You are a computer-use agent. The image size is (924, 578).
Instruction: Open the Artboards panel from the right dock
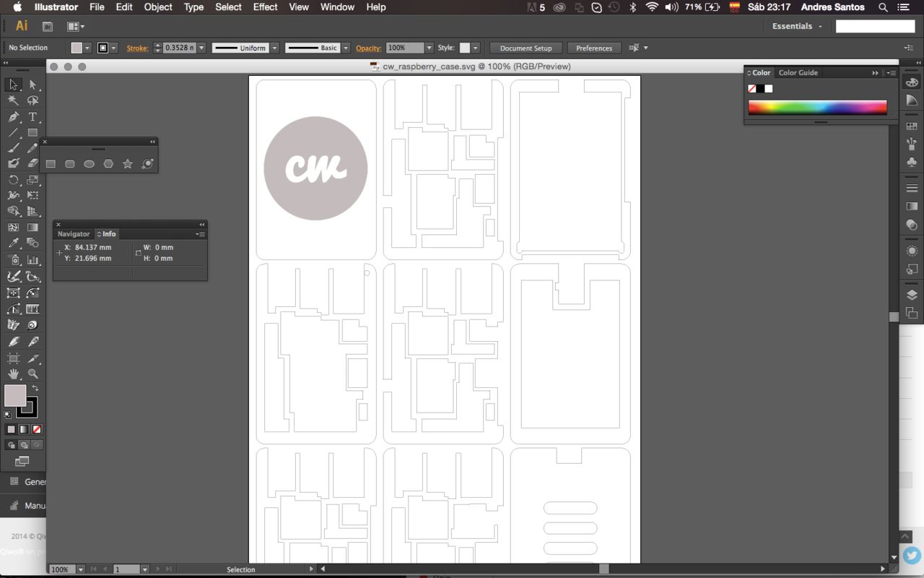[912, 313]
